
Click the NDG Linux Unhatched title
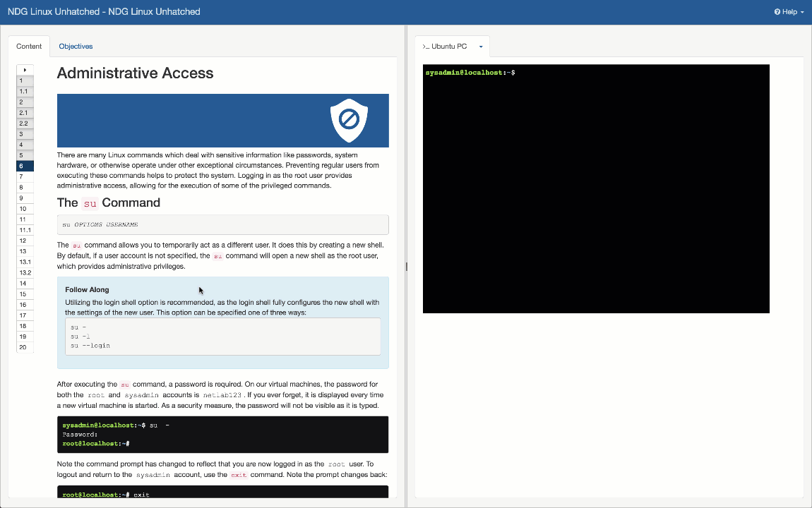pos(104,12)
